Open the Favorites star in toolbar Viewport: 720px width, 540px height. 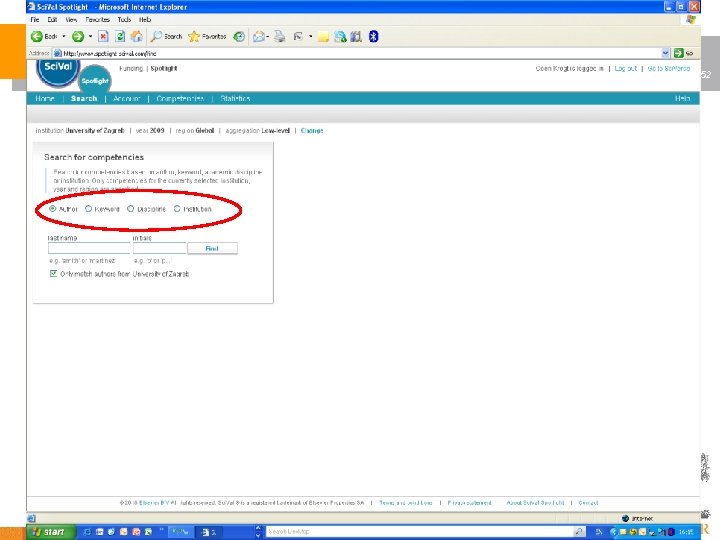(x=208, y=36)
